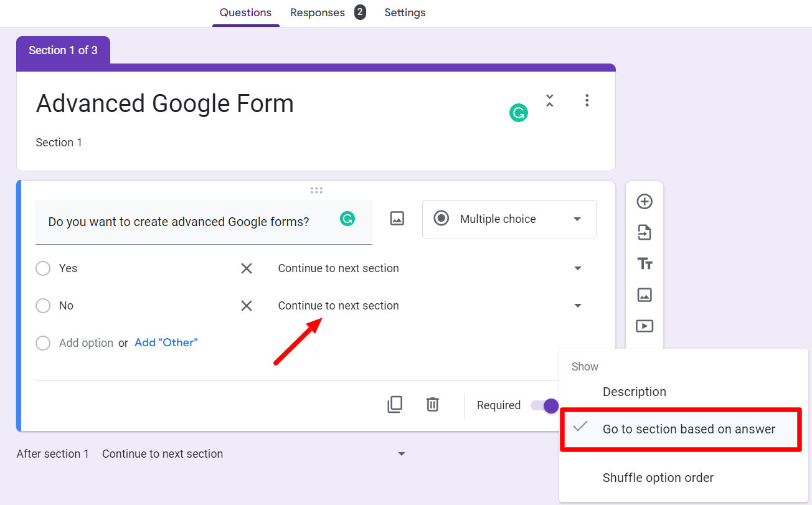Open the section's three-dot options menu
812x505 pixels.
587,101
